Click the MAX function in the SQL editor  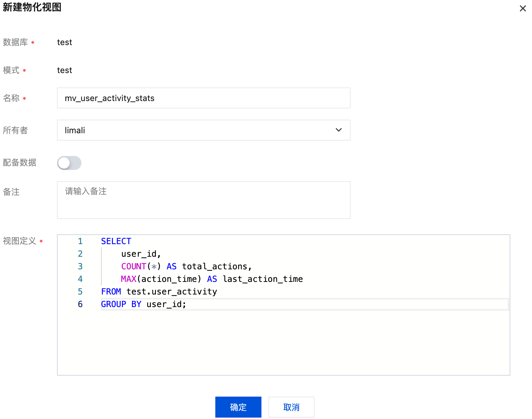coord(128,279)
